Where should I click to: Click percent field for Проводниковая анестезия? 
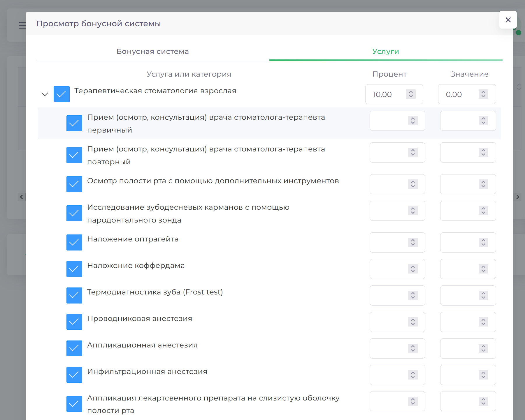397,322
